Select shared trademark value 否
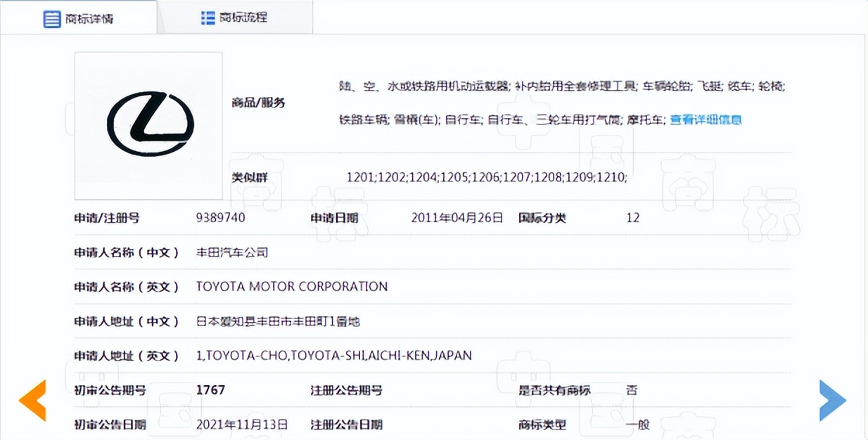The image size is (868, 440). (x=632, y=390)
